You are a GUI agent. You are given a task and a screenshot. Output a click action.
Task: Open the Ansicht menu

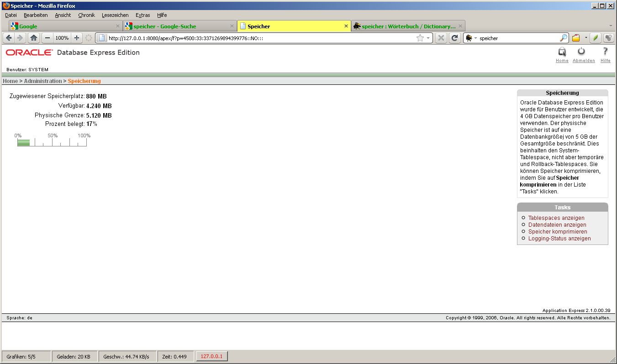pos(63,15)
